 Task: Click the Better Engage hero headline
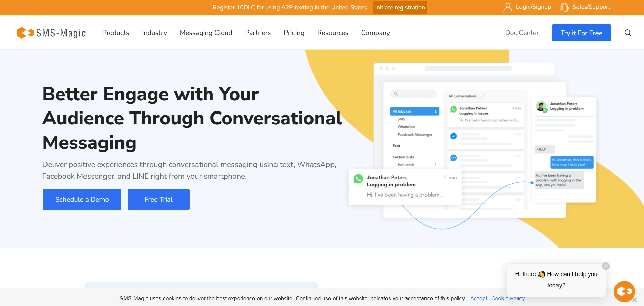[192, 118]
